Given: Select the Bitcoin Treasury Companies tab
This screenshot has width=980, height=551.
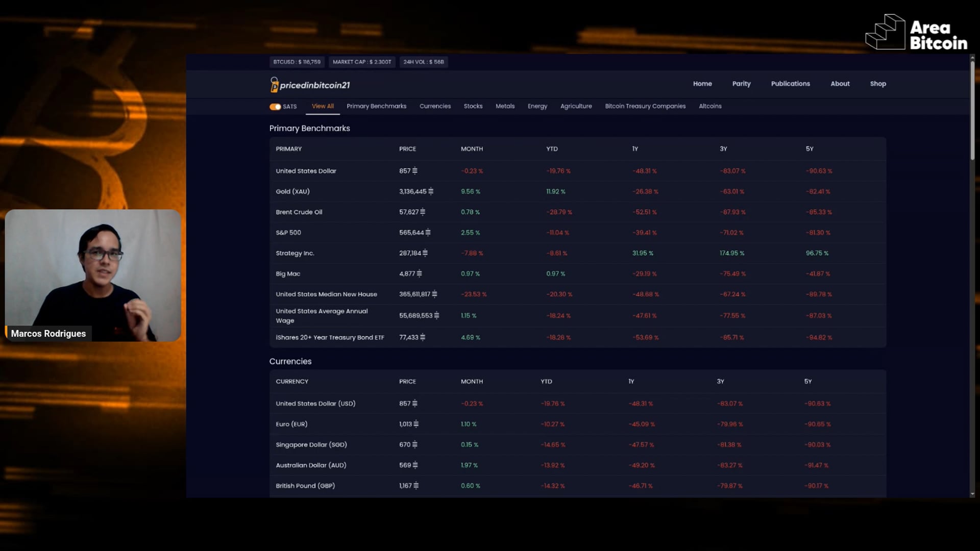Looking at the screenshot, I should click(x=645, y=106).
